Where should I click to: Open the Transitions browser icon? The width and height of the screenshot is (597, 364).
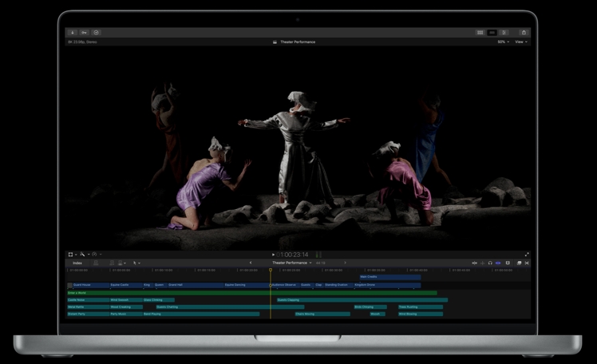point(527,263)
